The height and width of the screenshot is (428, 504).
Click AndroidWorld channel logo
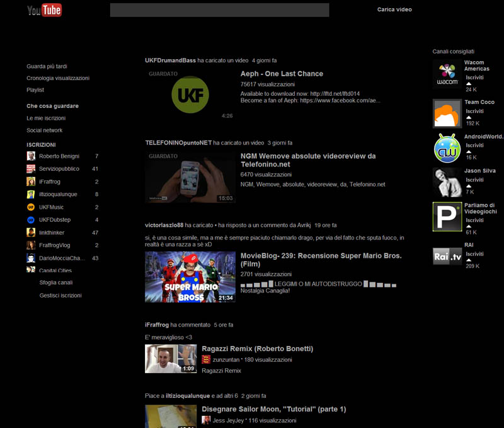point(447,148)
